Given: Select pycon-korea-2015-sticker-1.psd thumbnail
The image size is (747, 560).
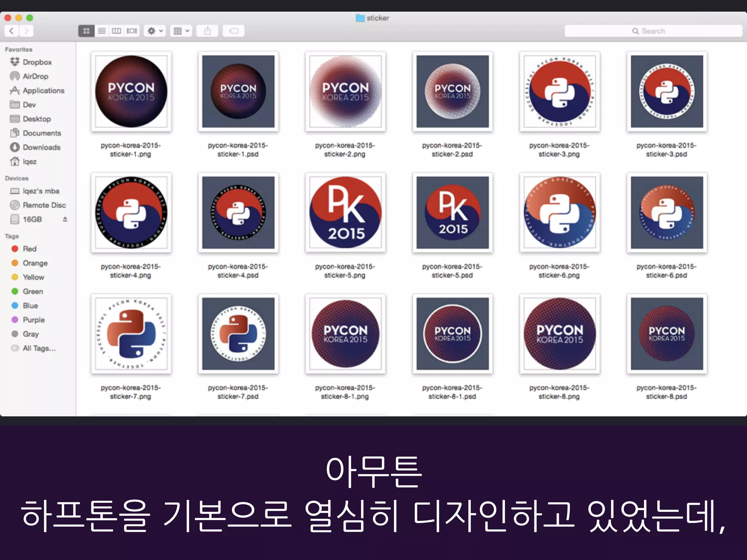Looking at the screenshot, I should [x=238, y=92].
